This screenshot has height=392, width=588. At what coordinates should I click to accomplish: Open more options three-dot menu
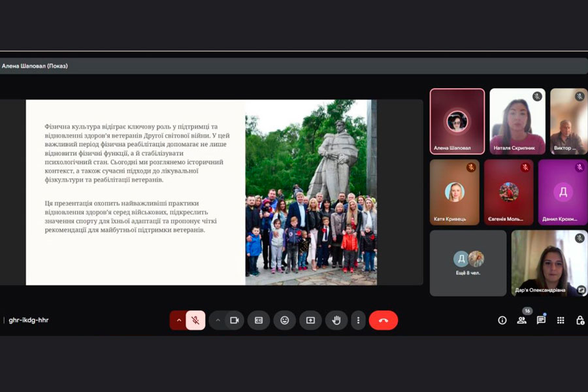pyautogui.click(x=358, y=320)
